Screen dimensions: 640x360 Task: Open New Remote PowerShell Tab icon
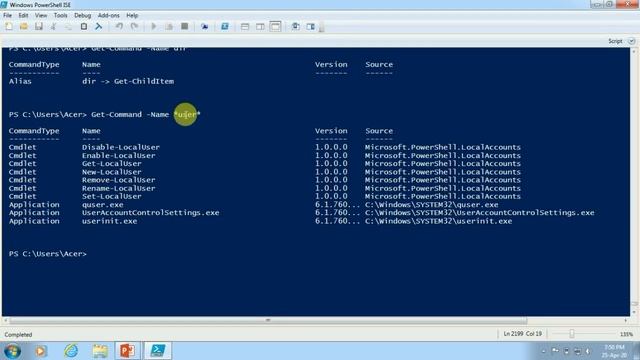pos(204,27)
